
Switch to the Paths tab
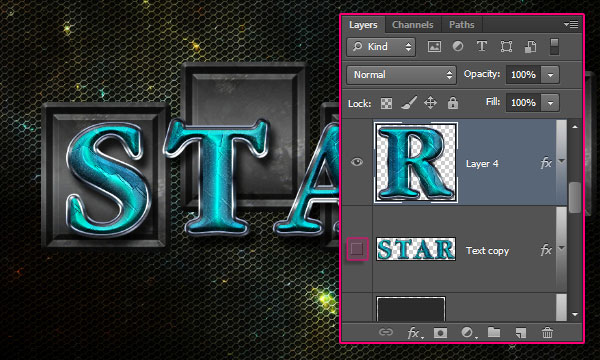tap(462, 25)
